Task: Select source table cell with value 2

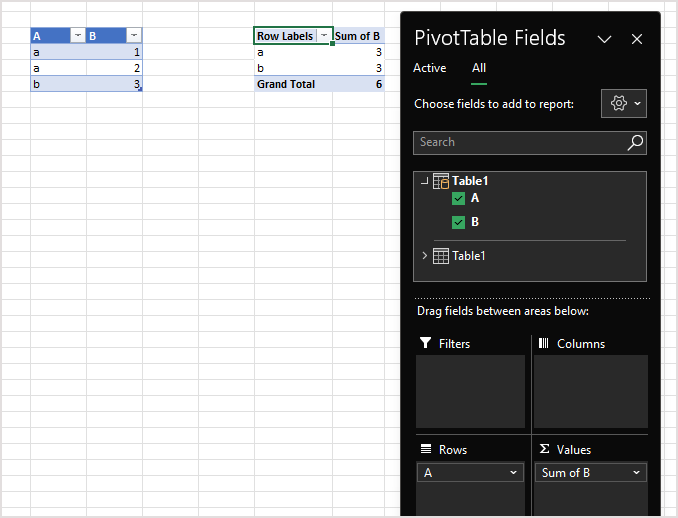Action: tap(114, 68)
